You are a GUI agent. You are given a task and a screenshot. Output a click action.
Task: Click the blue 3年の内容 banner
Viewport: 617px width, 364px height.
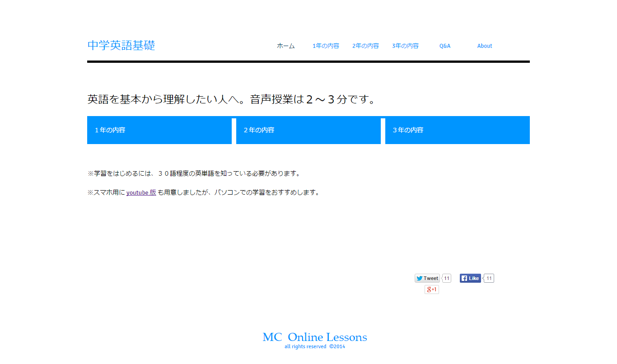pyautogui.click(x=457, y=130)
